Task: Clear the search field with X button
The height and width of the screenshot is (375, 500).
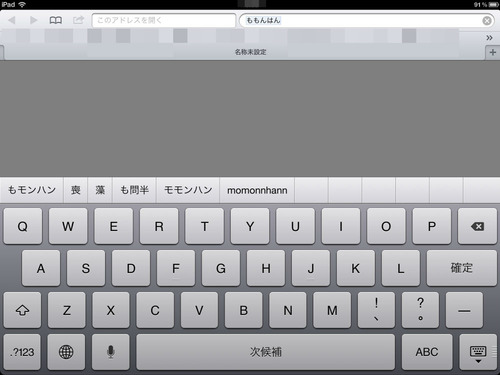Action: point(487,21)
